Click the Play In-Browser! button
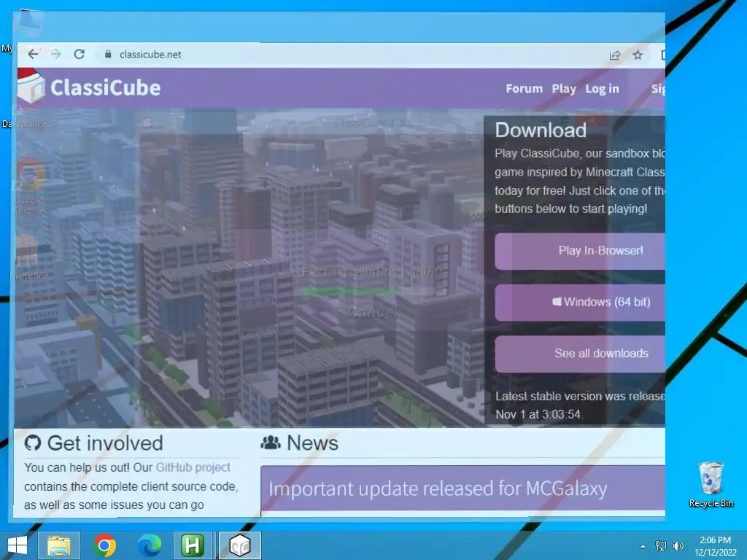 [x=580, y=251]
